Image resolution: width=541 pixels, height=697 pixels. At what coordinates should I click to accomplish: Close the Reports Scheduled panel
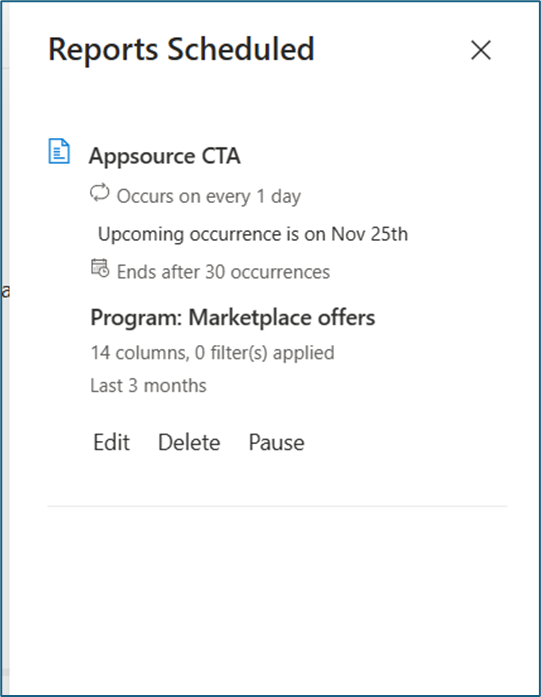click(481, 50)
